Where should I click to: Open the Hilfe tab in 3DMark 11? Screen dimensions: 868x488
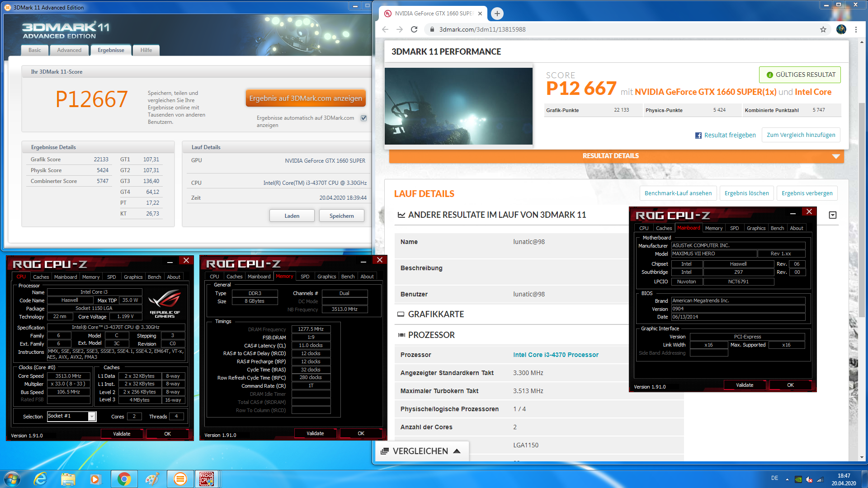[x=146, y=50]
